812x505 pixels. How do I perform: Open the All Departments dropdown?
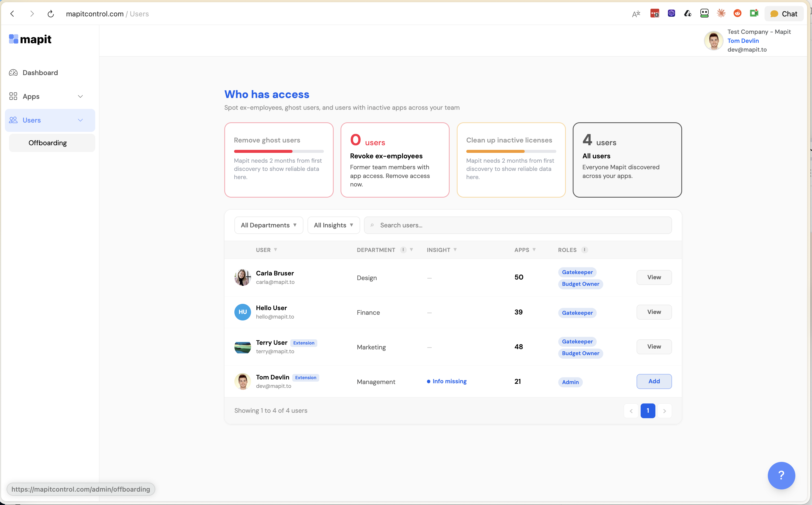point(269,225)
